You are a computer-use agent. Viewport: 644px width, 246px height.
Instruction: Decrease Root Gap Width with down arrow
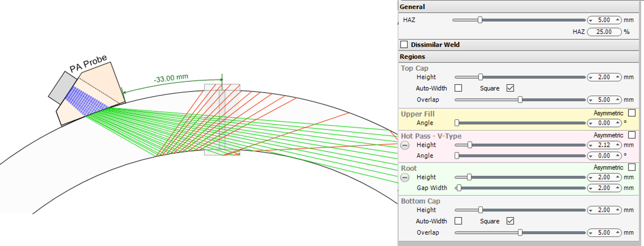tap(591, 188)
